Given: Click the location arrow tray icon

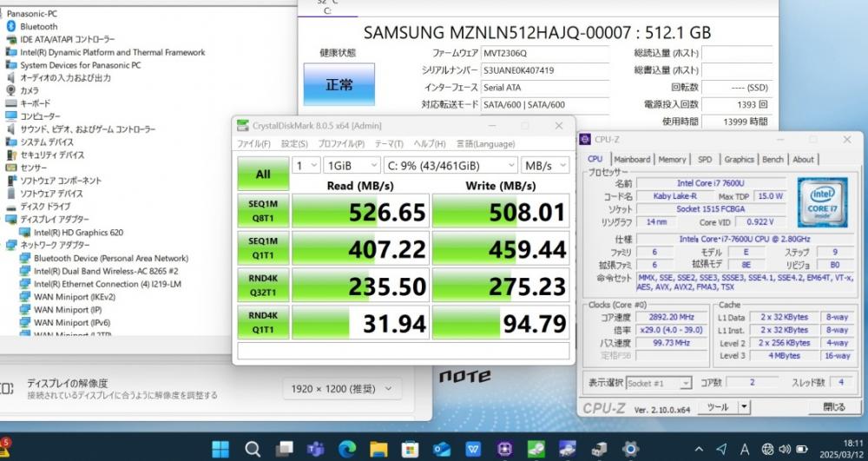Looking at the screenshot, I should pyautogui.click(x=721, y=449).
